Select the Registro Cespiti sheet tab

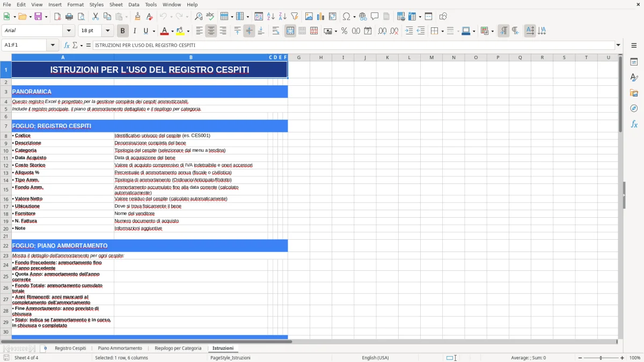pyautogui.click(x=71, y=348)
